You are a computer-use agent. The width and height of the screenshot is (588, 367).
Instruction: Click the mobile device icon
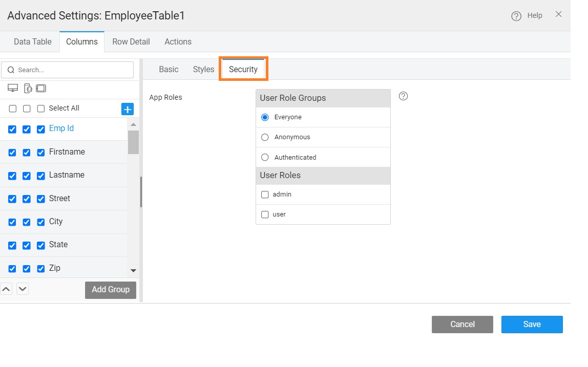[28, 88]
